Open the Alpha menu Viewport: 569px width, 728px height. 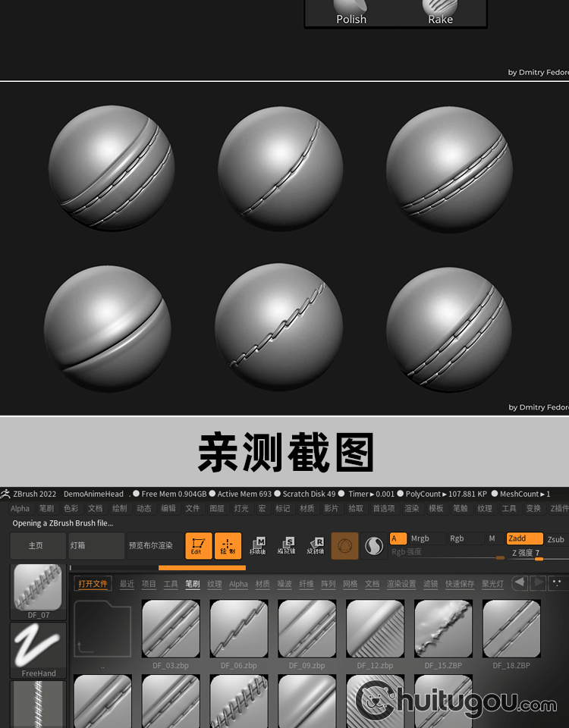tap(20, 508)
